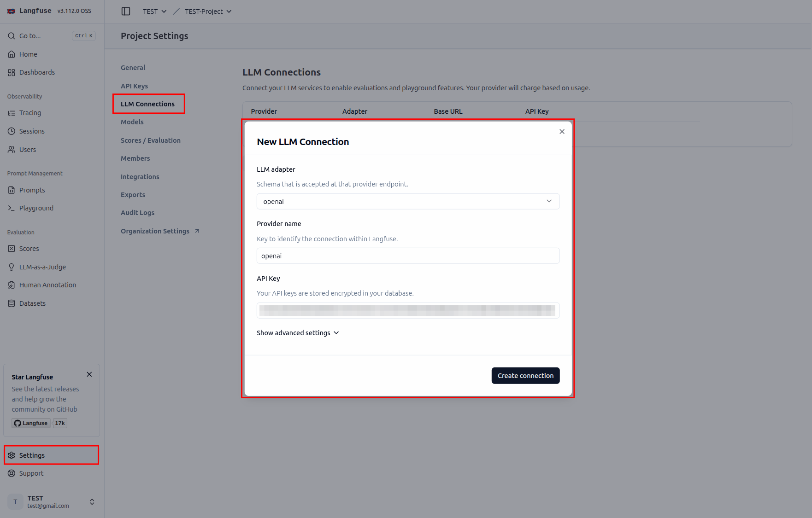Click the Tracing list icon
812x518 pixels.
coord(12,113)
